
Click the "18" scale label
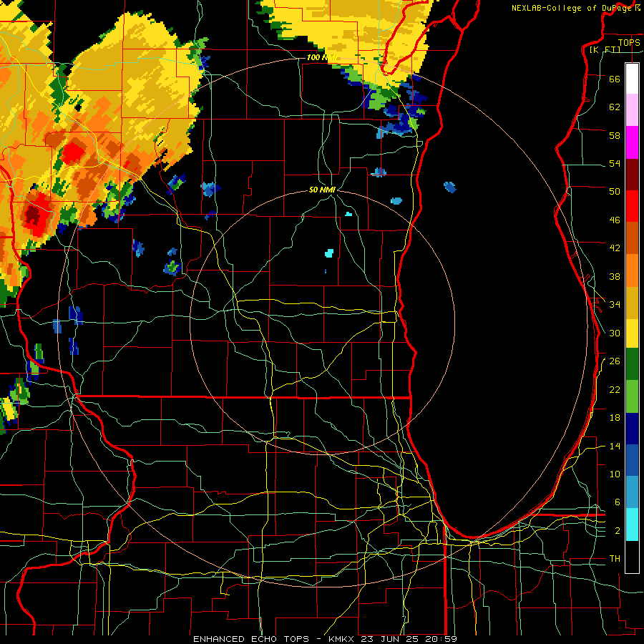click(x=615, y=418)
